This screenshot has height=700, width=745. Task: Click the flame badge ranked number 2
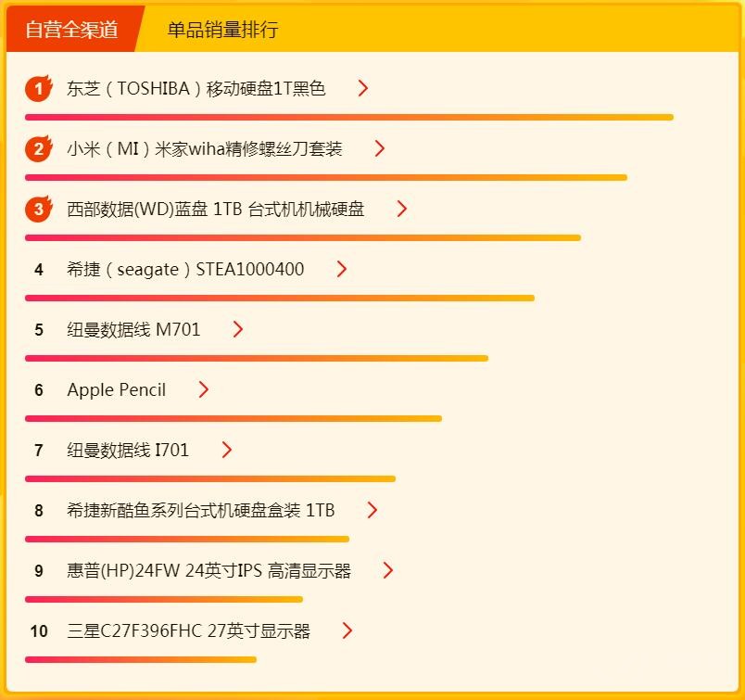point(38,148)
